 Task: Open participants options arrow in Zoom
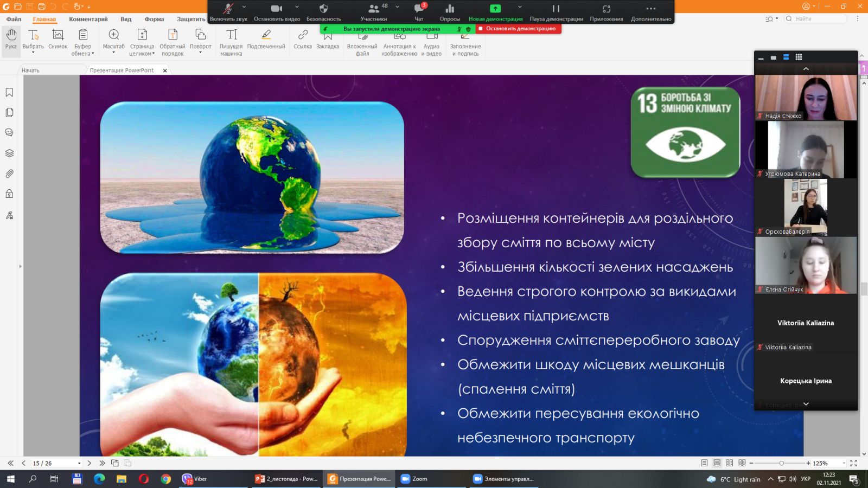[x=397, y=7]
